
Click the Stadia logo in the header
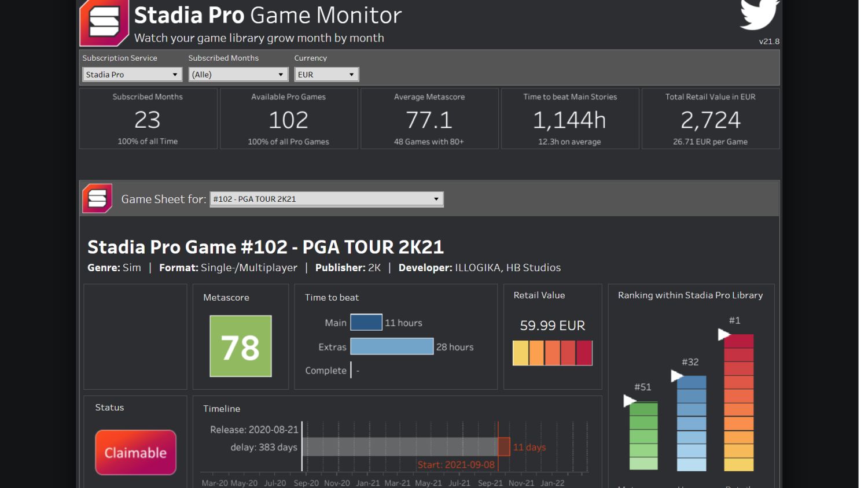104,23
